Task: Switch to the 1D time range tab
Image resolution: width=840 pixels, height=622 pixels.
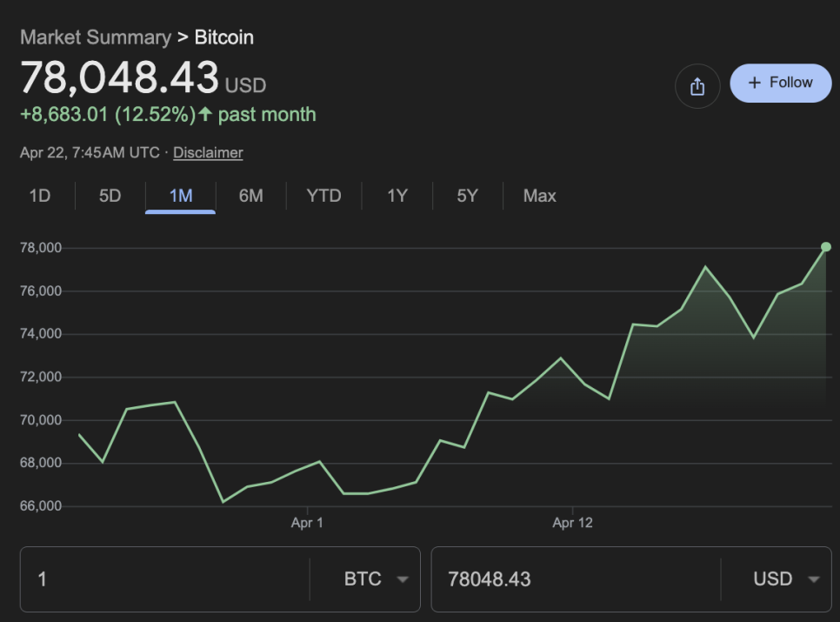Action: 40,196
